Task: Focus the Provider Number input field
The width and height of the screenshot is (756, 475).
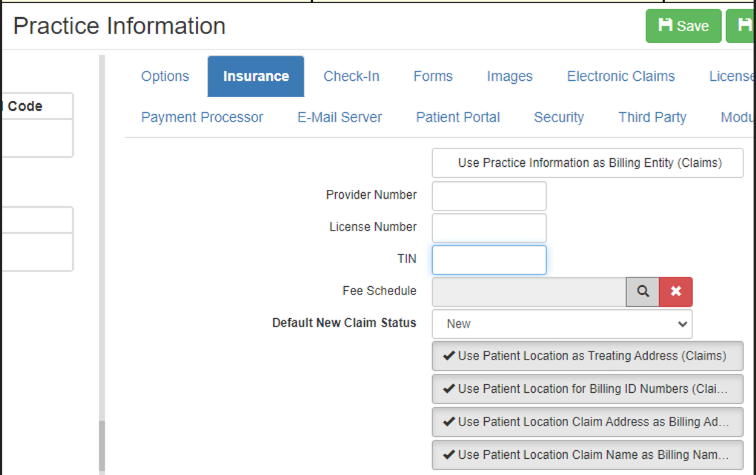Action: tap(489, 196)
